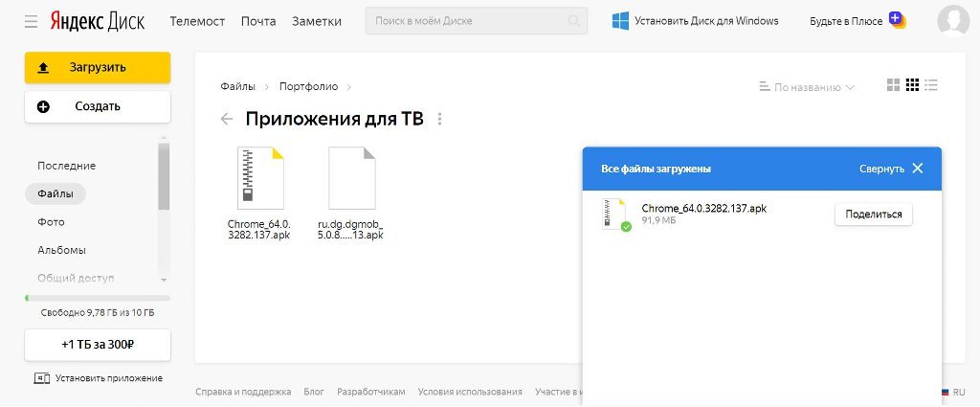Open Общий доступ in the sidebar
The image size is (980, 407).
click(x=76, y=278)
